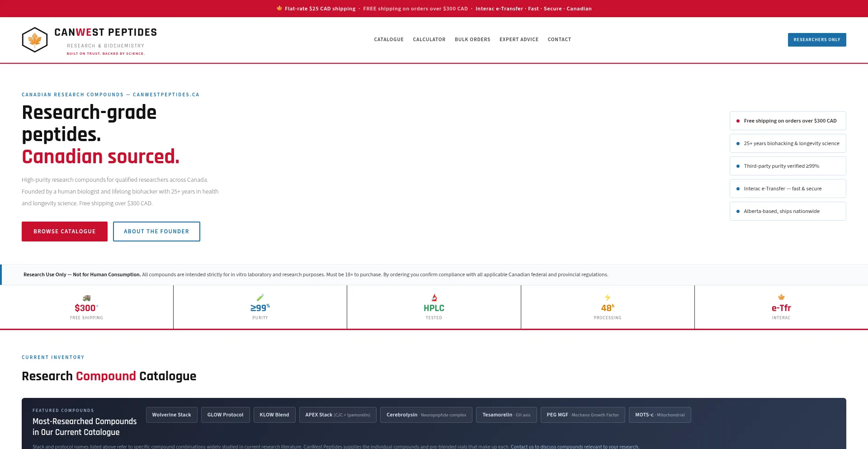868x449 pixels.
Task: Navigate to the Contact page
Action: (x=559, y=40)
